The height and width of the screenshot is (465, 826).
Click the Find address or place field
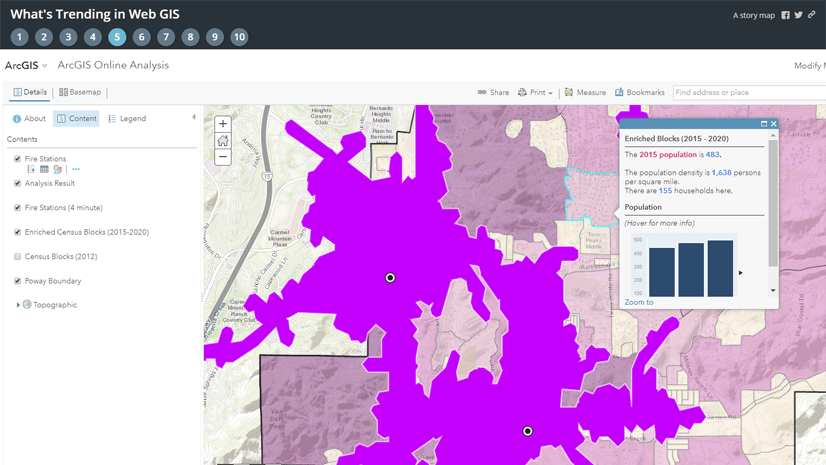tap(750, 92)
